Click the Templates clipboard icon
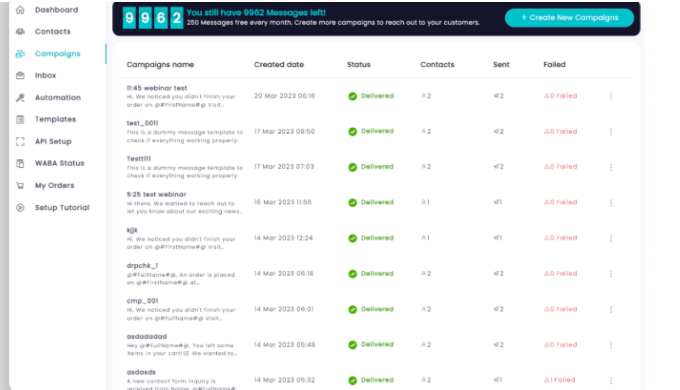Screen dimensions: 680x390 [20, 119]
